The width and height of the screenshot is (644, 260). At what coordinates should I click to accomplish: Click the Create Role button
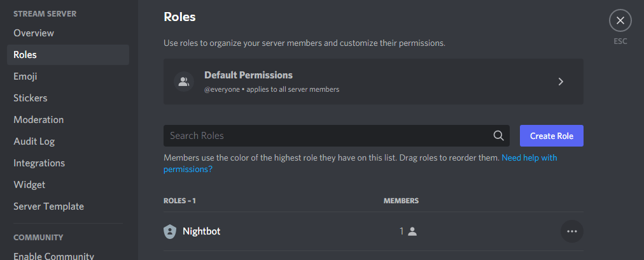pyautogui.click(x=552, y=136)
